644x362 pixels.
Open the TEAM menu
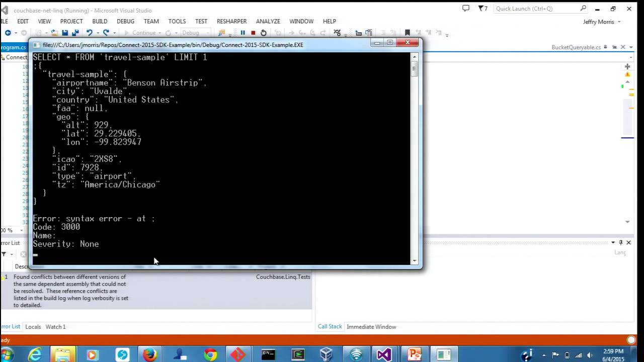coord(151,21)
